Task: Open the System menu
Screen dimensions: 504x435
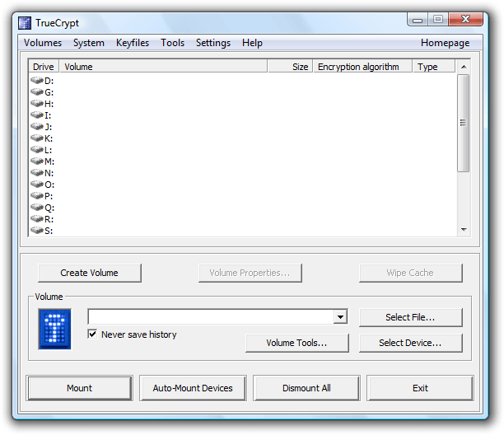Action: coord(89,43)
